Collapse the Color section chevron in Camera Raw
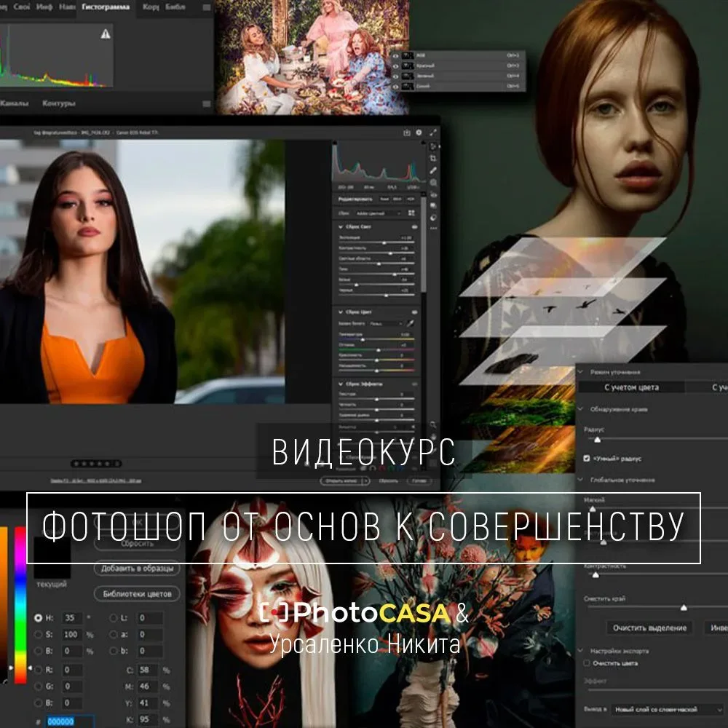The width and height of the screenshot is (728, 728). 340,312
